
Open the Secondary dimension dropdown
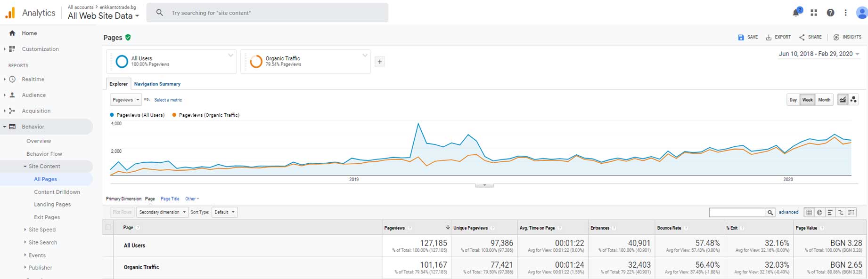click(162, 212)
